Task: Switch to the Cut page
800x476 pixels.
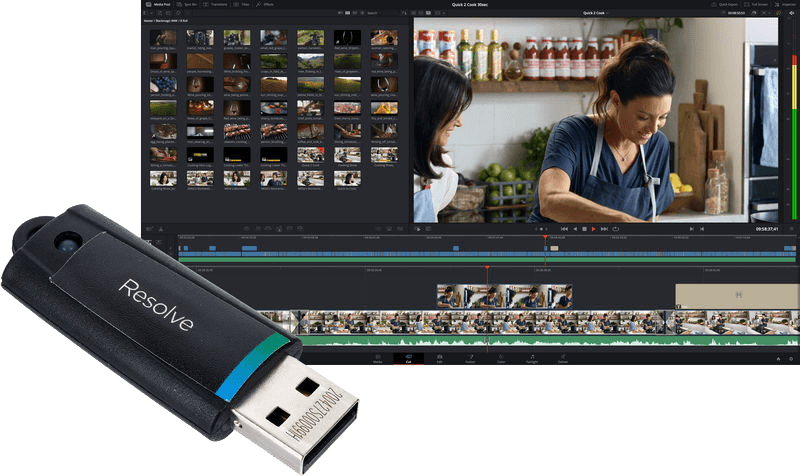Action: coord(409,359)
